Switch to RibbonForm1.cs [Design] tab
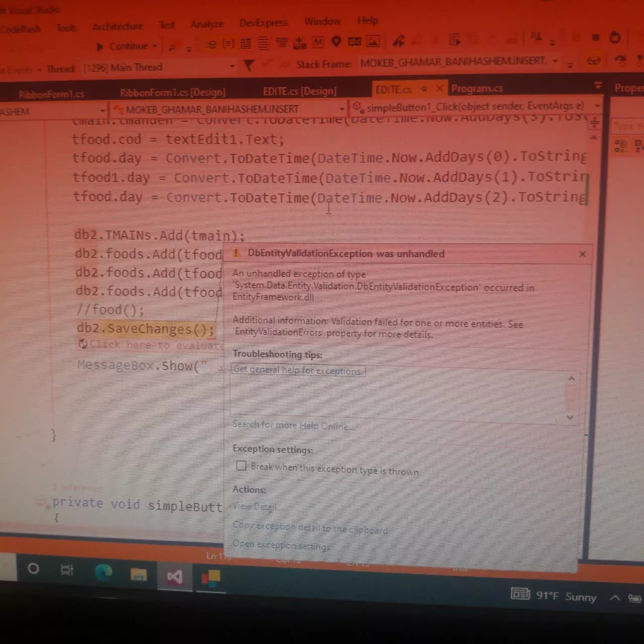This screenshot has width=644, height=644. 173,92
